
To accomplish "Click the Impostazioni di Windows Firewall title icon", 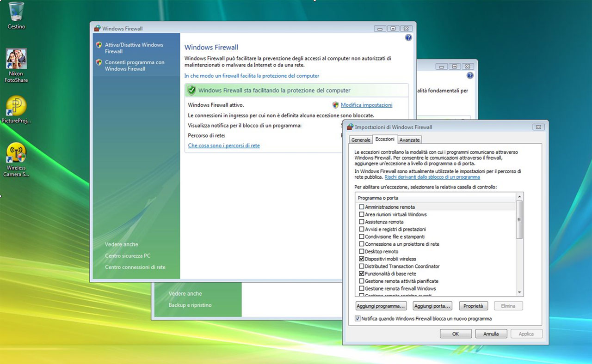I will coord(350,127).
